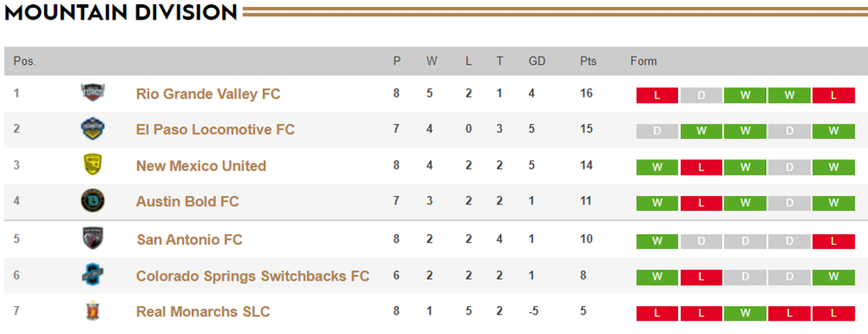This screenshot has width=868, height=334.
Task: Select the New Mexico United yellow badge
Action: pos(92,165)
